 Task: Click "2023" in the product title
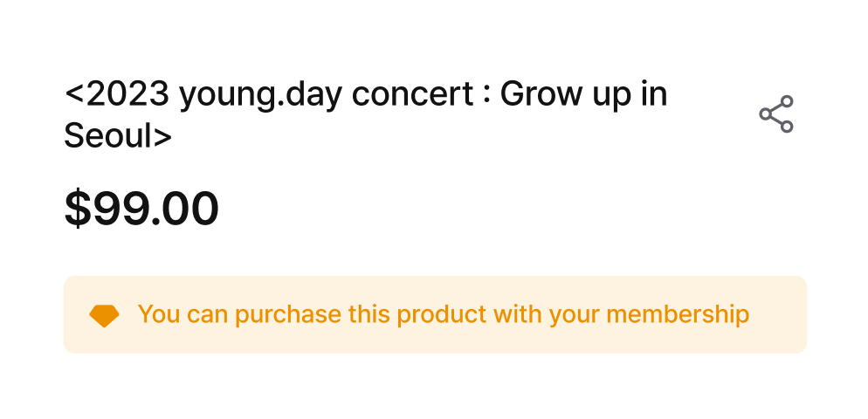click(127, 94)
